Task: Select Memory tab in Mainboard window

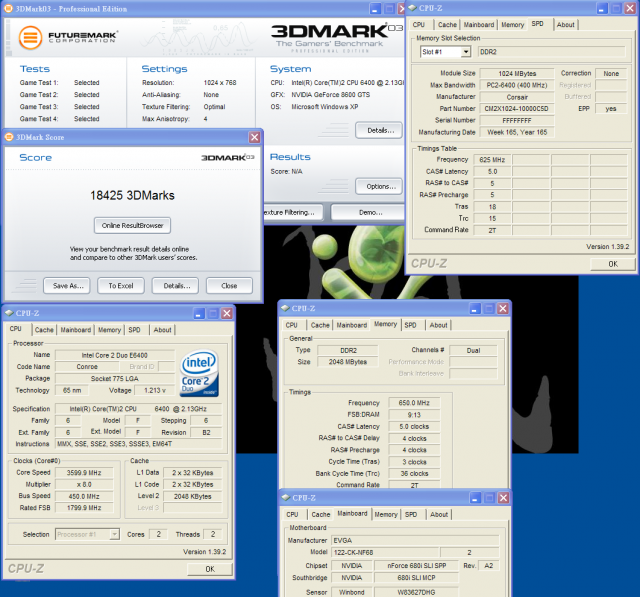Action: 386,515
